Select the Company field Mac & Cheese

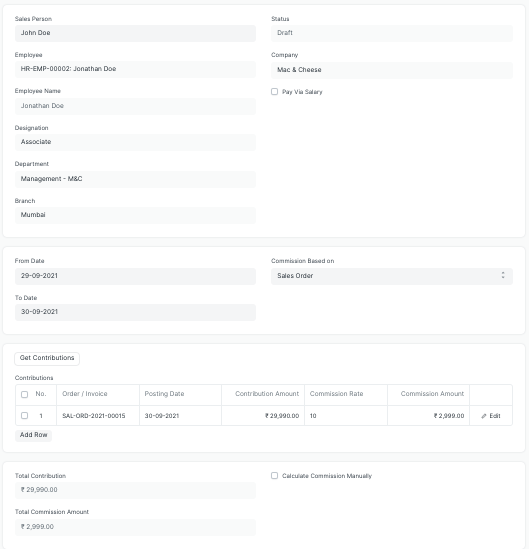click(x=392, y=70)
